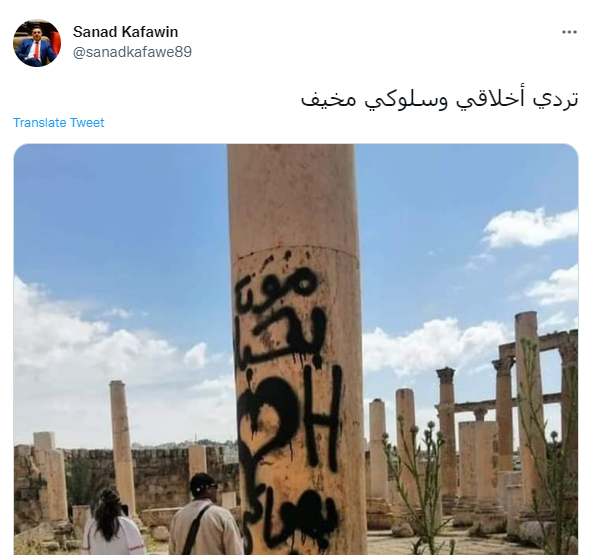Click the spray-painted letter H on the column
The image size is (594, 555).
(x=322, y=419)
